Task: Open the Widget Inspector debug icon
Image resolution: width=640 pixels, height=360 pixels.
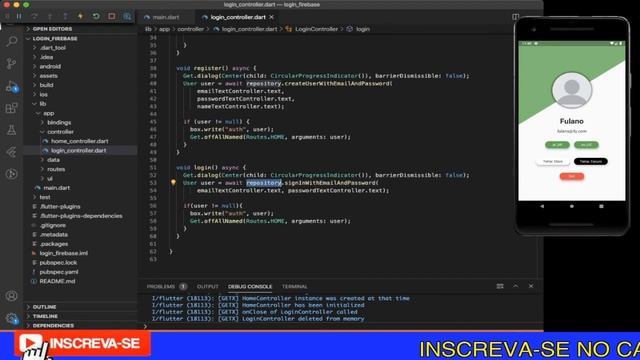Action: (x=127, y=16)
